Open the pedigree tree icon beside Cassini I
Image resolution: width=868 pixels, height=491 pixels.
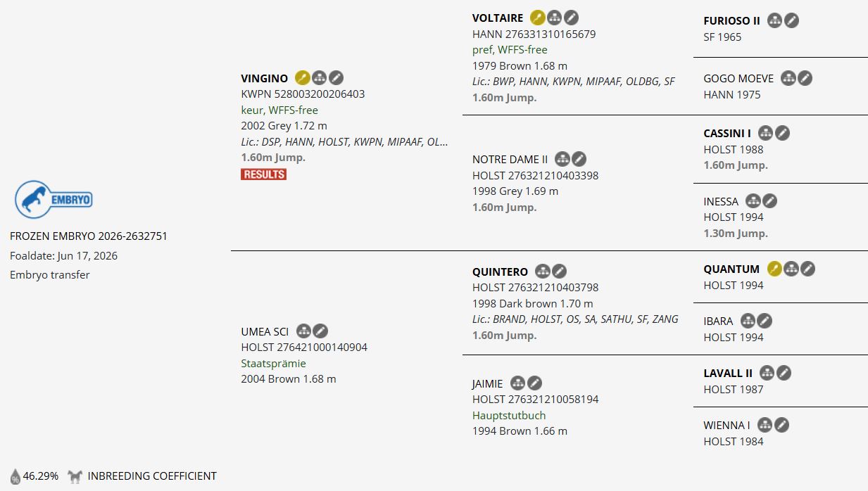click(765, 133)
